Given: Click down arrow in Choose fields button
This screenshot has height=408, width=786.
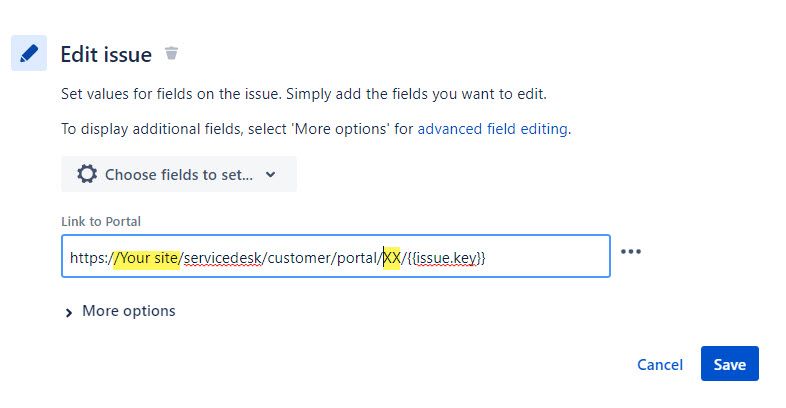Looking at the screenshot, I should (271, 174).
